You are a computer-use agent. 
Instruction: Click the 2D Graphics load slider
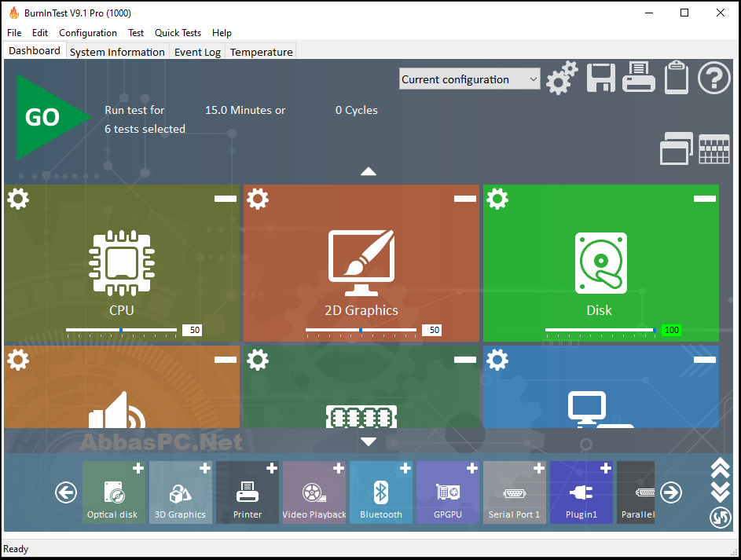tap(361, 331)
